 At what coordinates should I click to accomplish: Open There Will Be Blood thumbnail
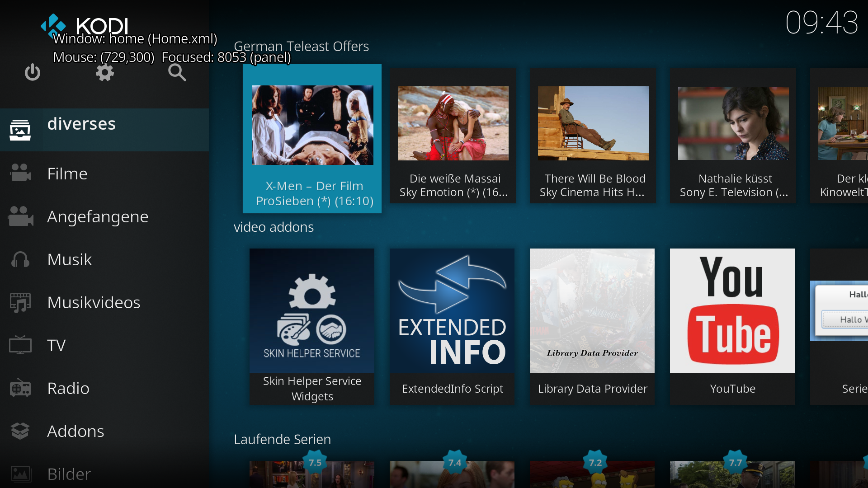[593, 123]
